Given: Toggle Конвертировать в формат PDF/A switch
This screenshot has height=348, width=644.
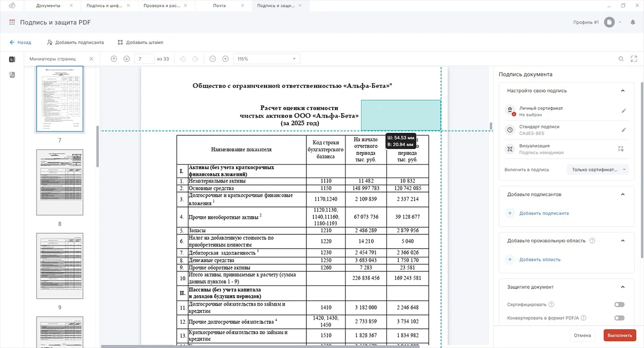Looking at the screenshot, I should (x=619, y=318).
